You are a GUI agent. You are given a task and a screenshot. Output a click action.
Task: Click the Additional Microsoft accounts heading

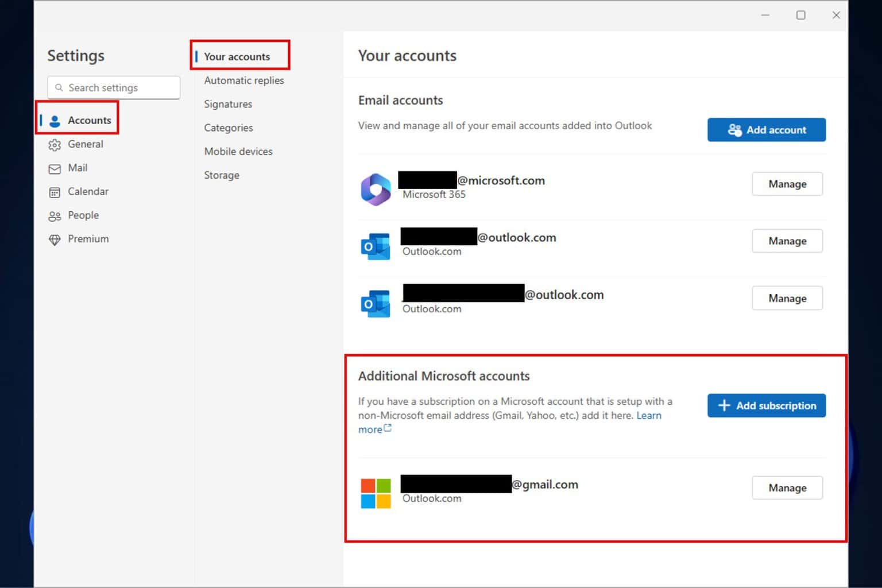(444, 376)
